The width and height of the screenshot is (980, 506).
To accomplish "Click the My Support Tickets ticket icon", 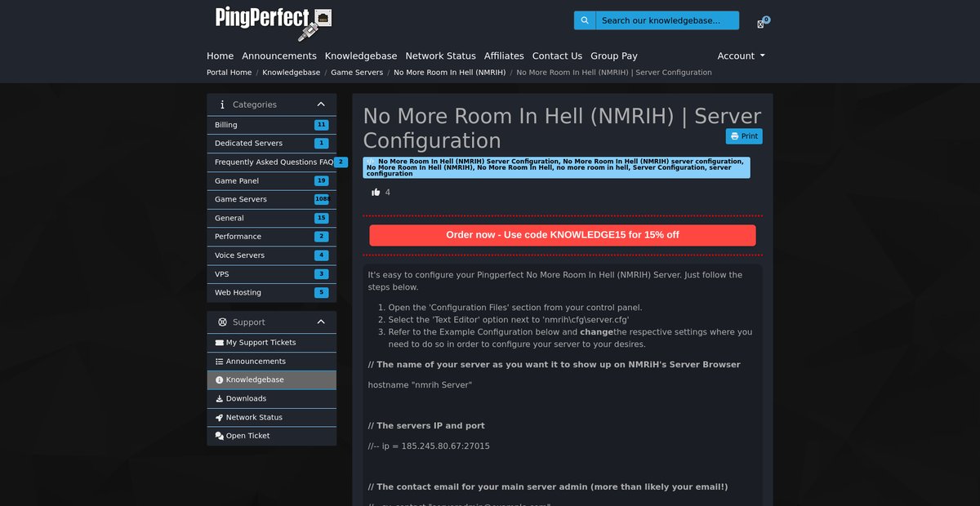I will coord(219,343).
